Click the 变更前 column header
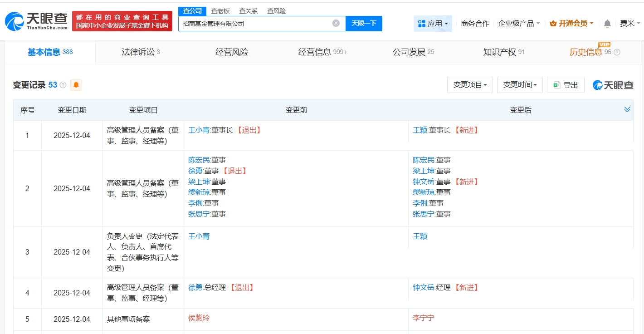644x334 pixels. (x=296, y=110)
